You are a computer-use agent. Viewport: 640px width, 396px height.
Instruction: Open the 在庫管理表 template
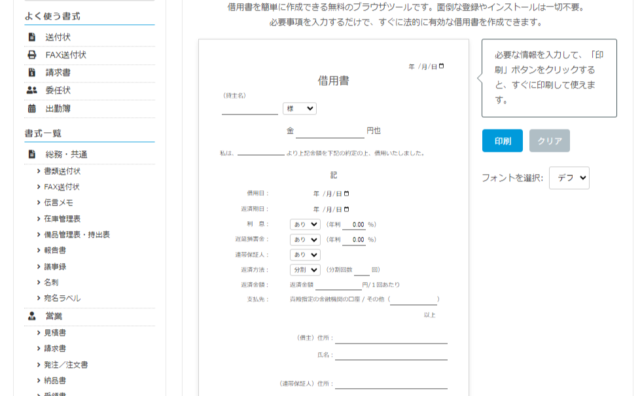pyautogui.click(x=62, y=218)
